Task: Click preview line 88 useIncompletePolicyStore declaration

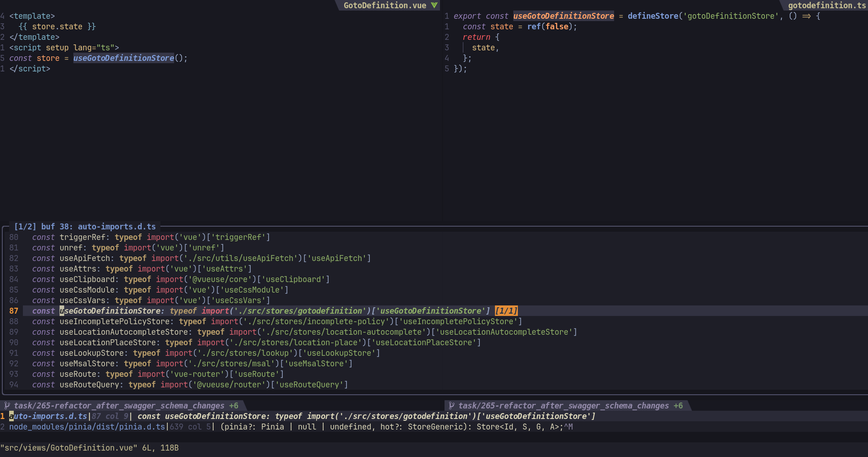Action: [x=277, y=321]
